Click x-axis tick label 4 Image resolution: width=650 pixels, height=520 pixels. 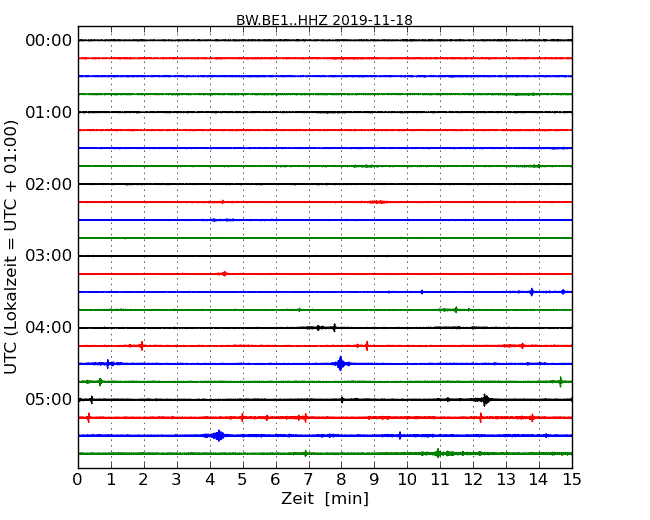[210, 479]
